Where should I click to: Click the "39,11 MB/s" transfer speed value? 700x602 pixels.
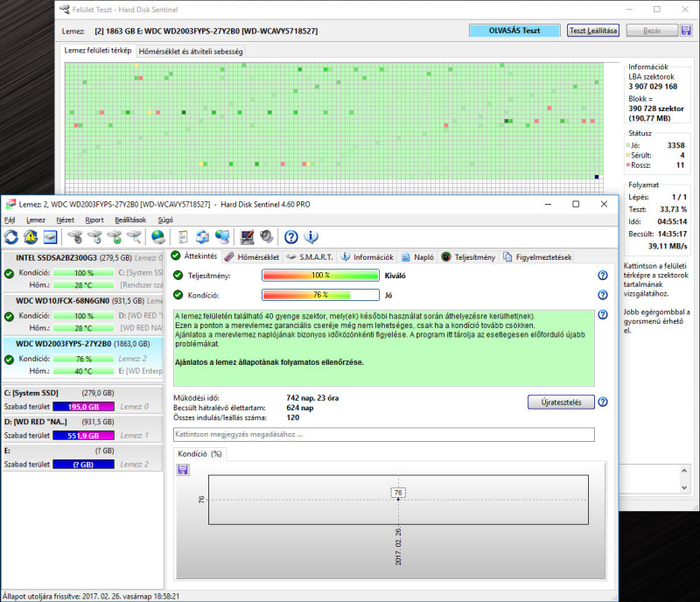[668, 246]
